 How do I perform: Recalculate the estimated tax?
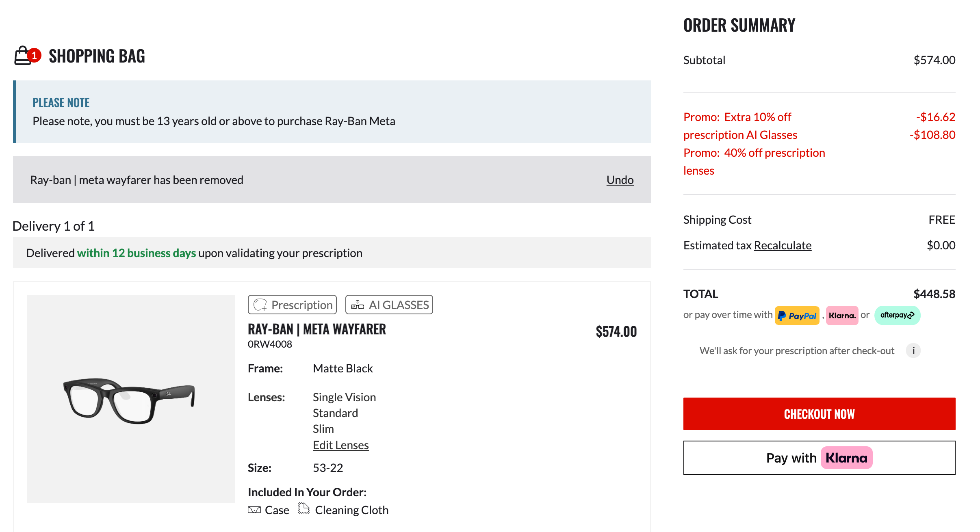(783, 245)
